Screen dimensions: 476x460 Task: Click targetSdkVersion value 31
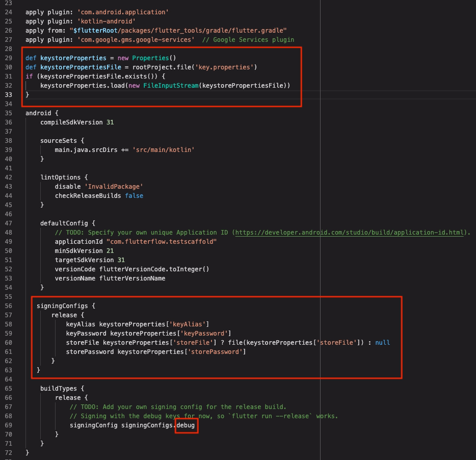tap(121, 260)
